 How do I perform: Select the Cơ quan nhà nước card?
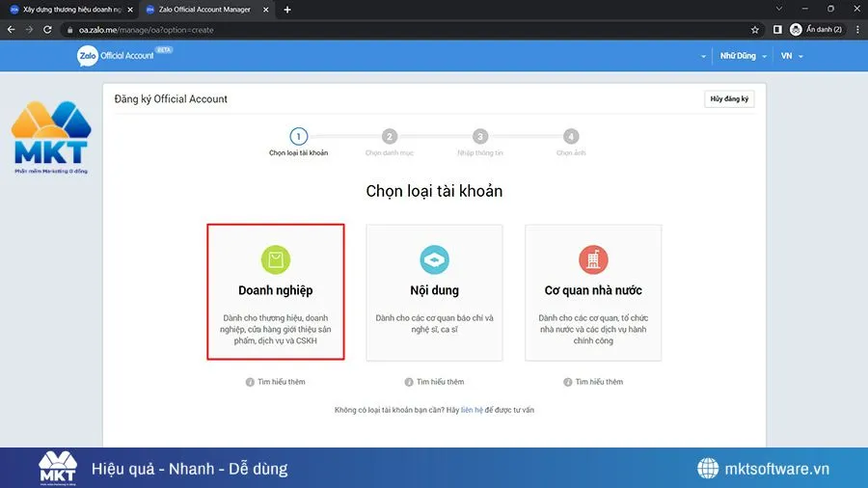tap(593, 292)
